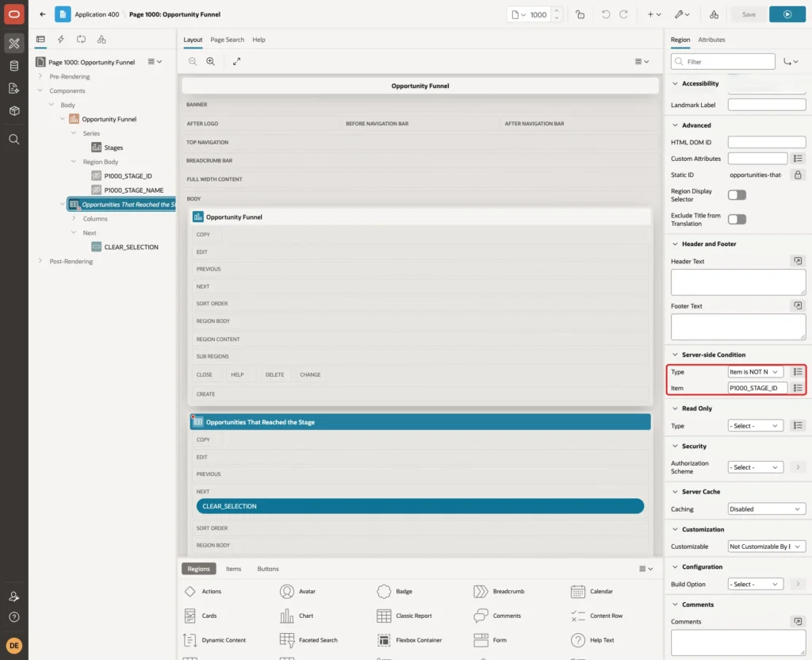Image resolution: width=812 pixels, height=660 pixels.
Task: Switch to Page Shared Components icon
Action: 101,40
